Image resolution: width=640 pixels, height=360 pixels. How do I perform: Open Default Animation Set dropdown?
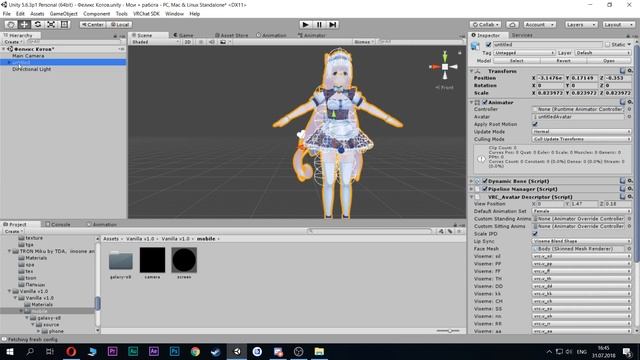582,211
